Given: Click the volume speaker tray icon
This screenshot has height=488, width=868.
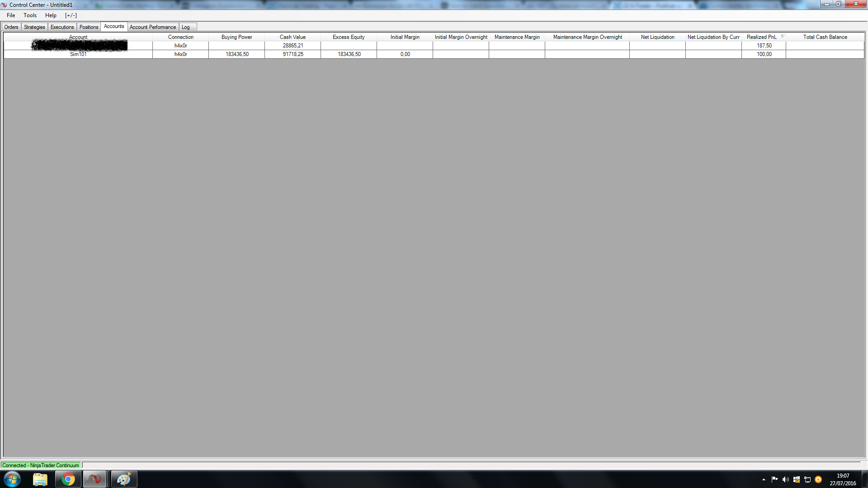Looking at the screenshot, I should [x=786, y=479].
